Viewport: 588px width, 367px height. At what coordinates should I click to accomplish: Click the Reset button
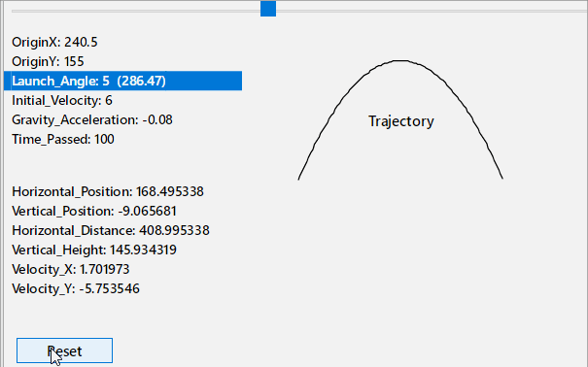(x=64, y=350)
